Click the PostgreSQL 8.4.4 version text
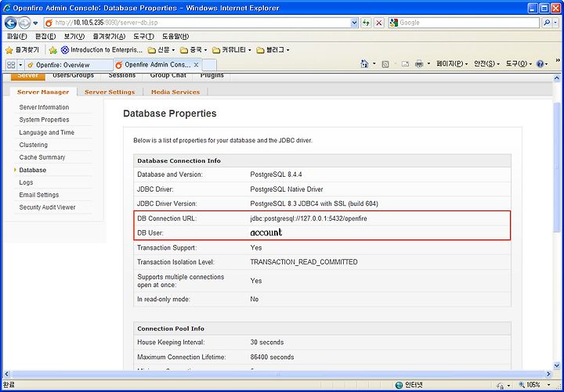 [x=276, y=174]
